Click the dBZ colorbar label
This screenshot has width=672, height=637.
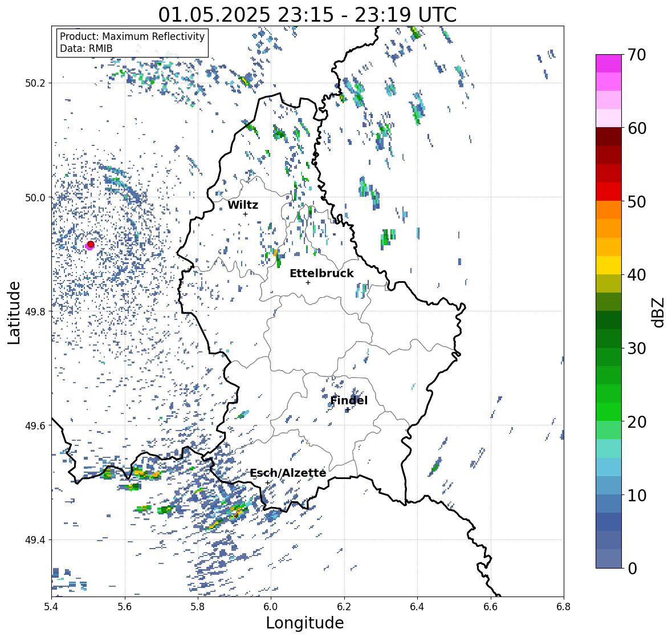pos(659,312)
